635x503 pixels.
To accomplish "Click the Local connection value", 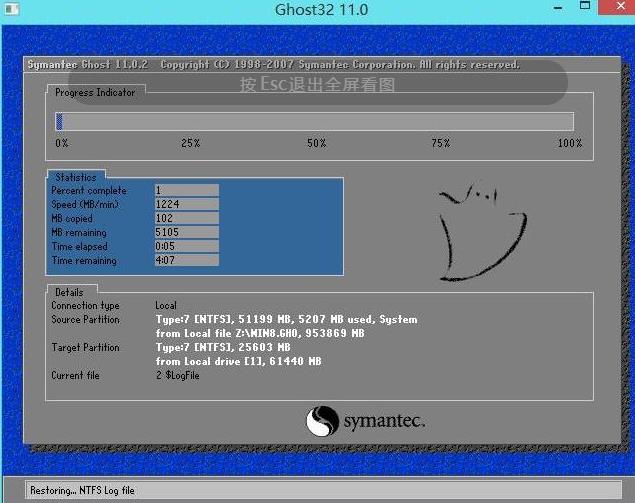I will pos(166,305).
